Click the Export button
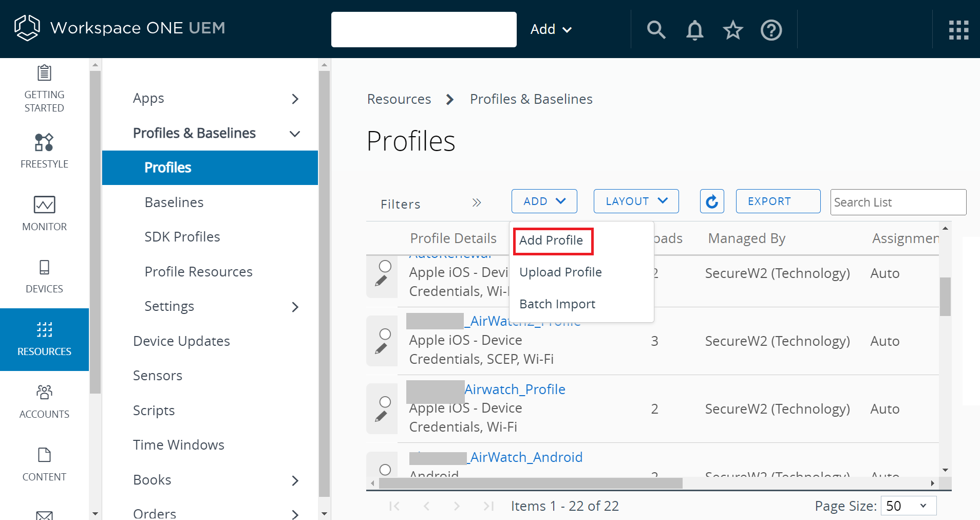This screenshot has width=980, height=520. tap(778, 201)
